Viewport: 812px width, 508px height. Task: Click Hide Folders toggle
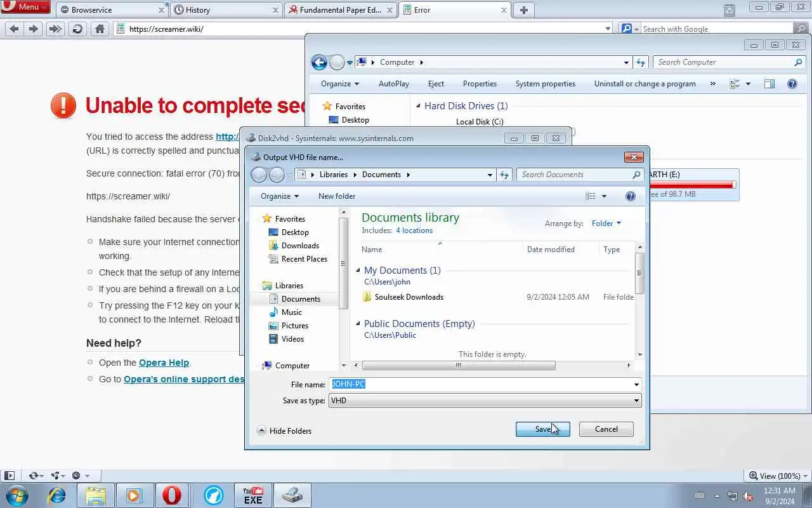pyautogui.click(x=284, y=431)
